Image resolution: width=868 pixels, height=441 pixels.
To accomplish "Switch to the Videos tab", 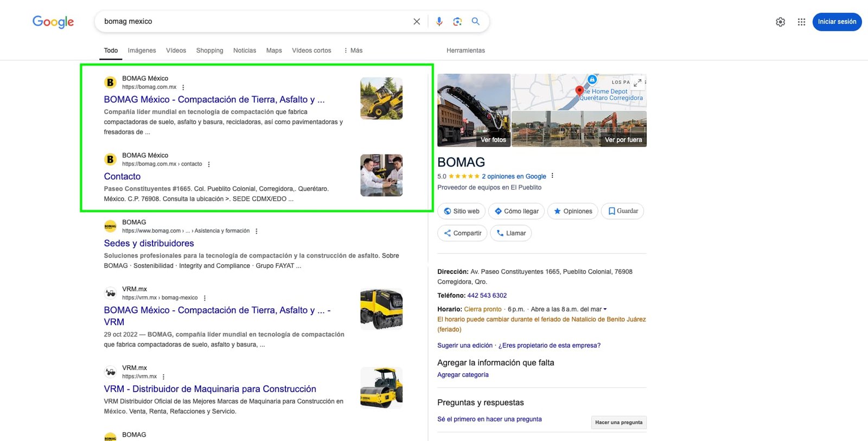I will point(176,50).
